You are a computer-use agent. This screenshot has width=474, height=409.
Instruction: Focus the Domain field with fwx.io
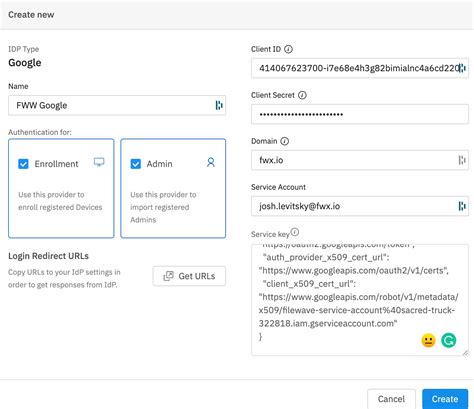(x=360, y=160)
